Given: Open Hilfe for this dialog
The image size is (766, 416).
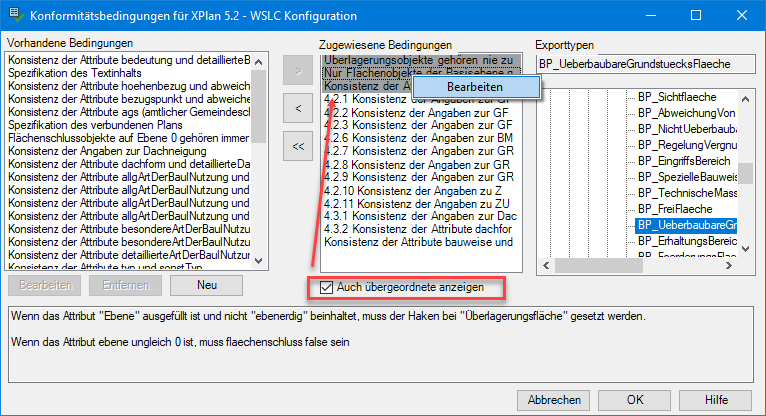Looking at the screenshot, I should point(716,399).
